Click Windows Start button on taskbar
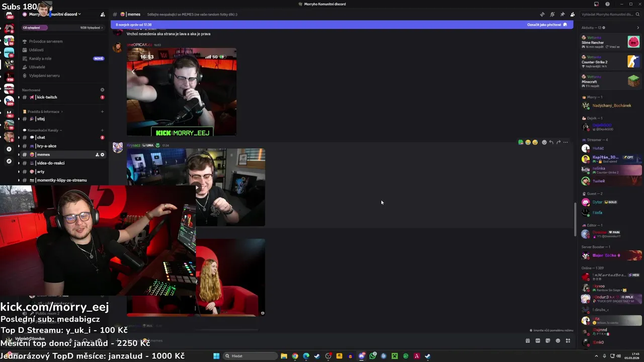Viewport: 644px width, 362px height. pos(216,356)
